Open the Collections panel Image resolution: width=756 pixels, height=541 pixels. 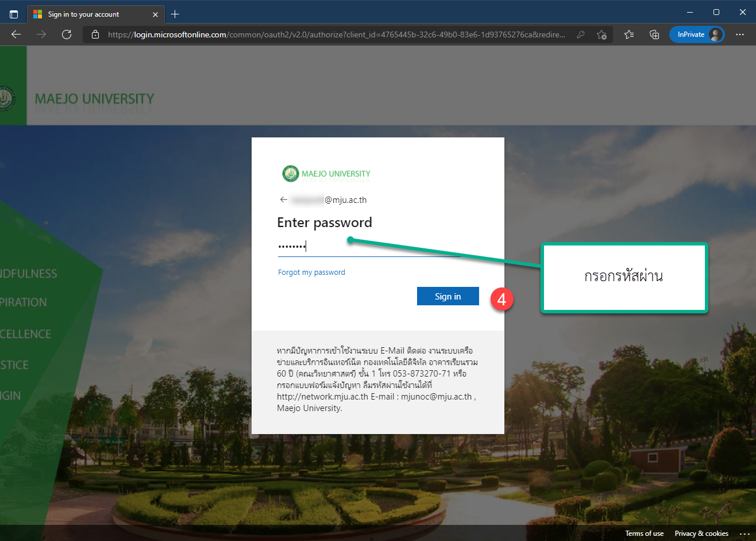[654, 34]
